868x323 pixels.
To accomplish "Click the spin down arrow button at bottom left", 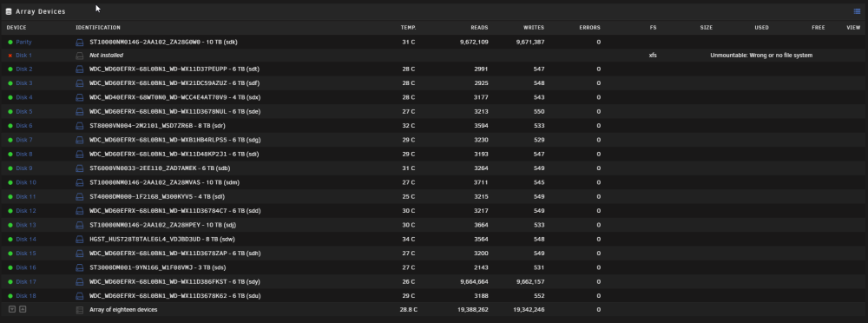I will (12, 309).
